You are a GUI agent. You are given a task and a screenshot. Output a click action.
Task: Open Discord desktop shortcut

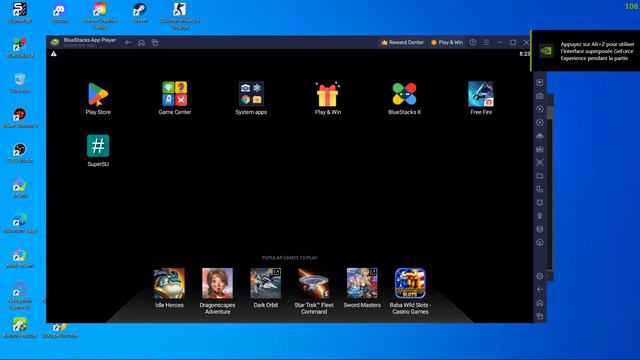[x=60, y=13]
